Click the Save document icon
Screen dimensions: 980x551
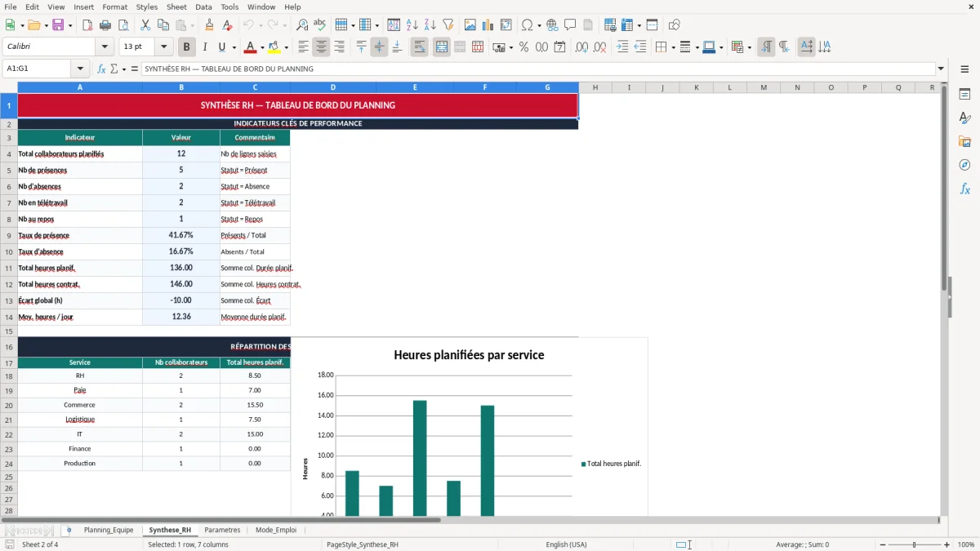(59, 25)
